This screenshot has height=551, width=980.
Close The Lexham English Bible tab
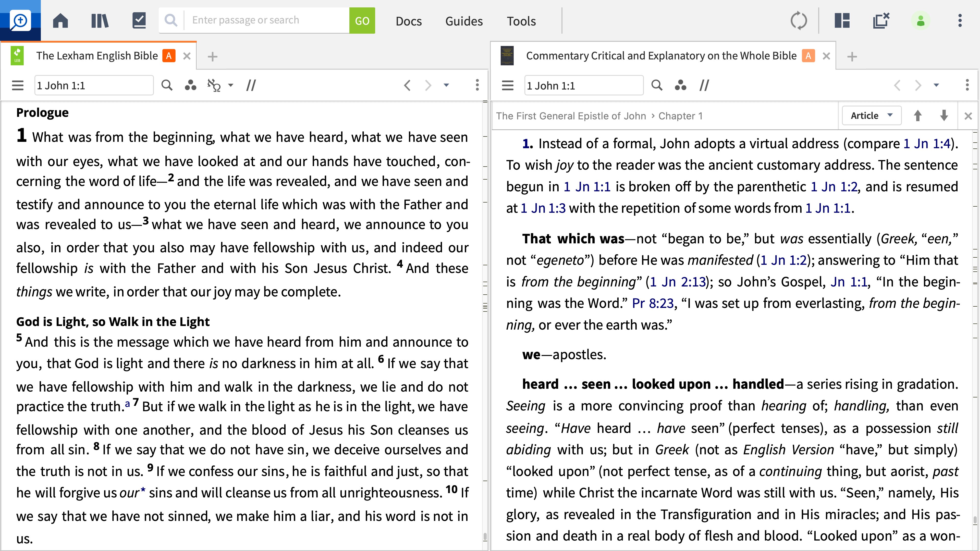pos(186,56)
